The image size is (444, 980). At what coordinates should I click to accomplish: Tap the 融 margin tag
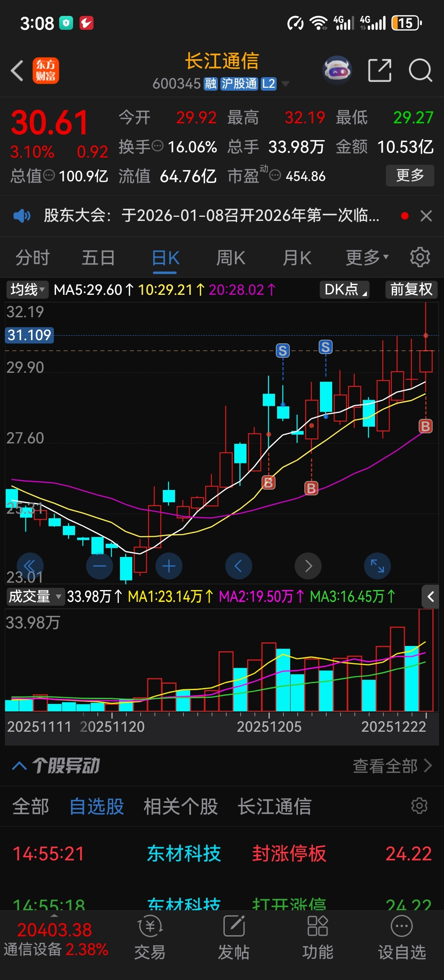211,84
